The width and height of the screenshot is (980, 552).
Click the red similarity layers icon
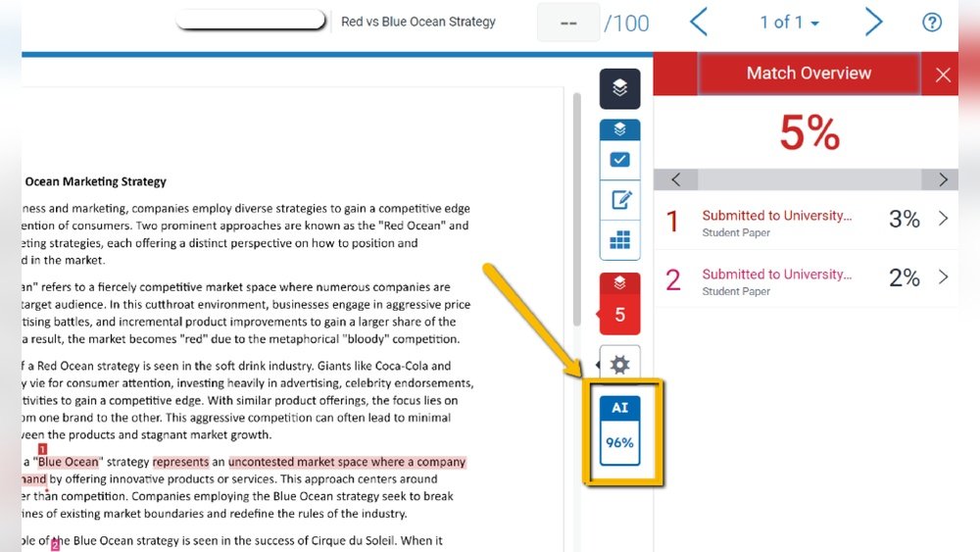[x=619, y=282]
